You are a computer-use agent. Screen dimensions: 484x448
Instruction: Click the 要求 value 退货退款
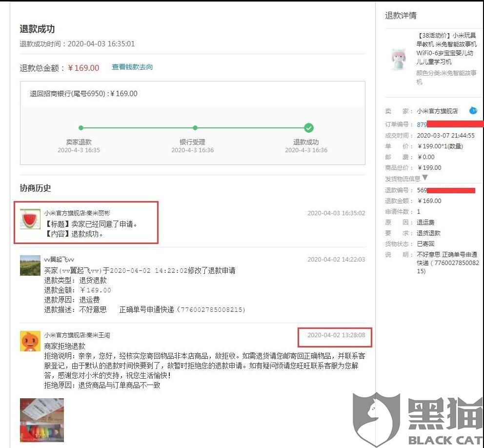pos(429,233)
